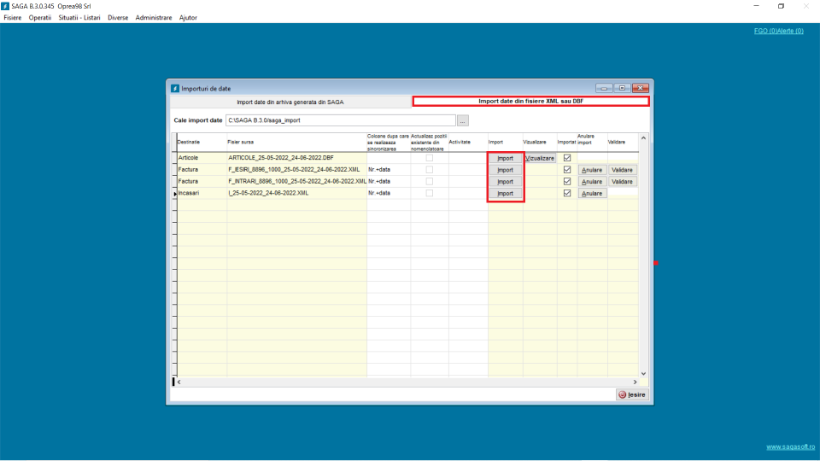Click the SAGA application icon in title bar
The image size is (820, 461).
[x=5, y=6]
